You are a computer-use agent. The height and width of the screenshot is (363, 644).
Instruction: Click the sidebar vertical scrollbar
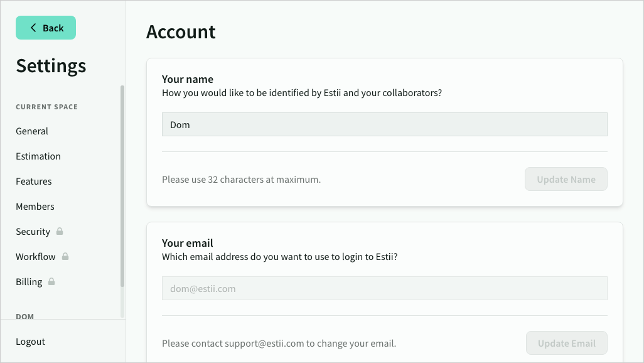click(122, 188)
